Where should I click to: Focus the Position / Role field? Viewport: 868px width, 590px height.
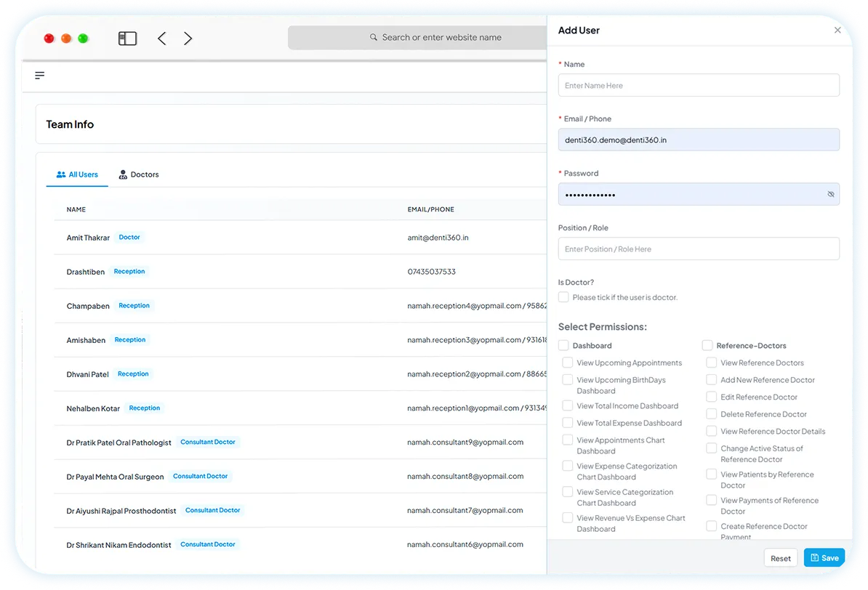click(x=699, y=248)
